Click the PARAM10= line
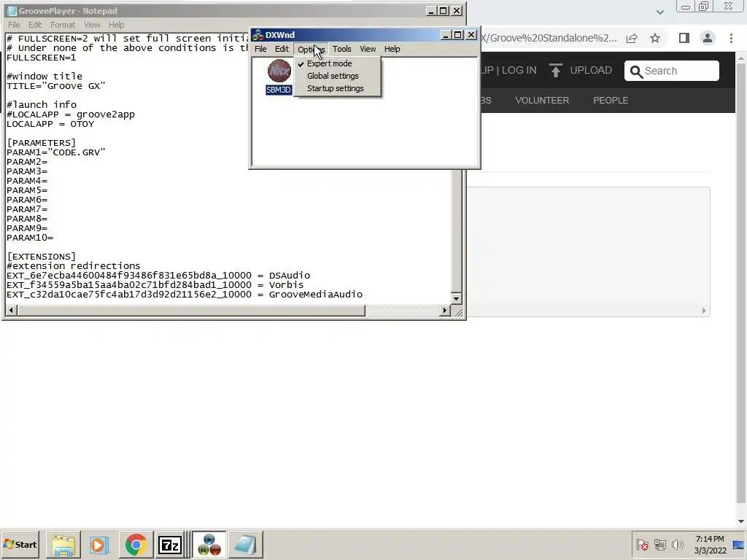747x560 pixels. click(x=30, y=238)
